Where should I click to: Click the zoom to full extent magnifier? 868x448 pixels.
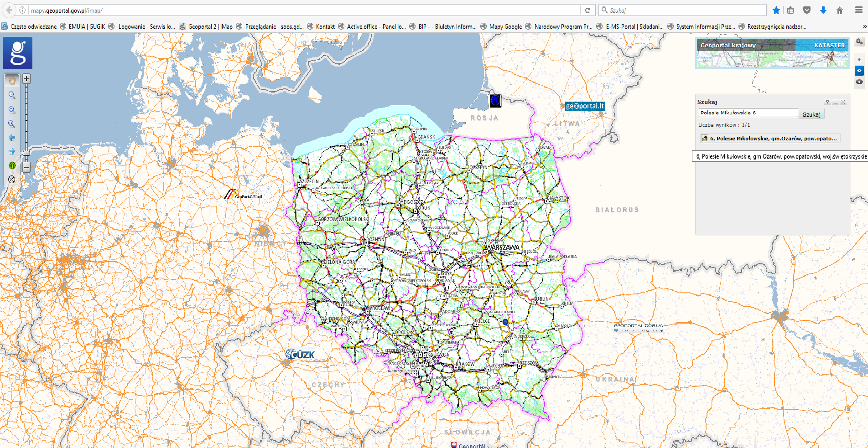(12, 124)
